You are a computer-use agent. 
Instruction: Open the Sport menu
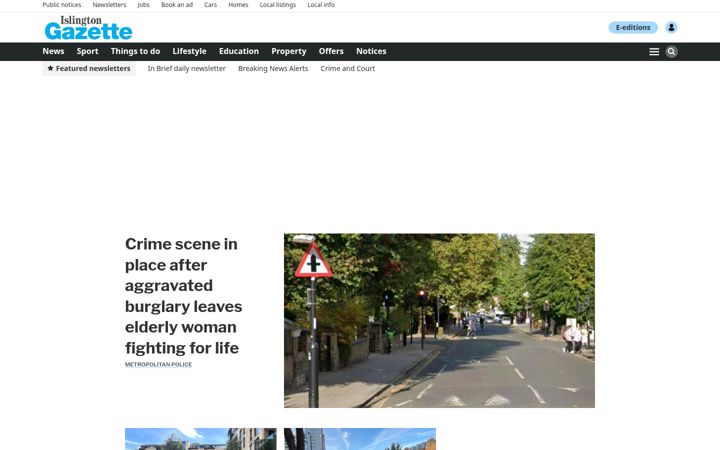(87, 51)
